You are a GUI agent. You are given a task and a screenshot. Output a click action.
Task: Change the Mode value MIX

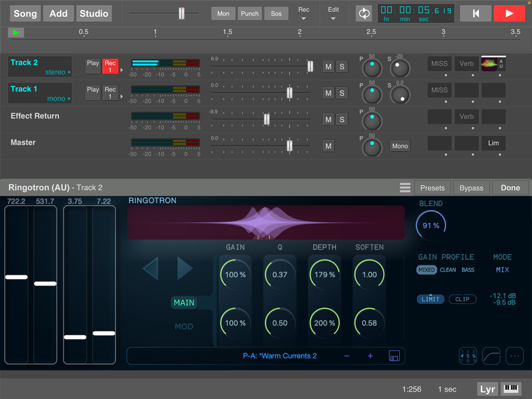tap(502, 270)
